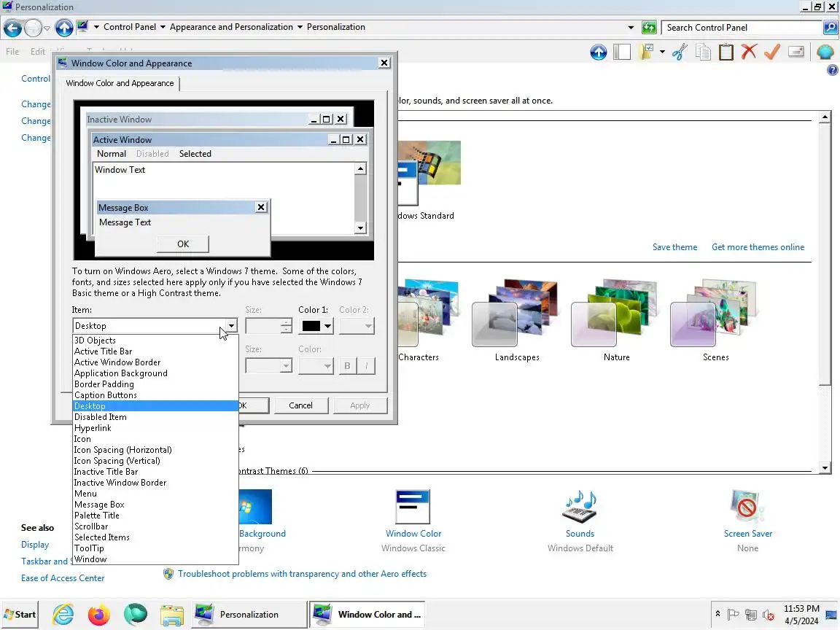
Task: Open the Color 1 black swatch dropdown
Action: click(x=316, y=326)
